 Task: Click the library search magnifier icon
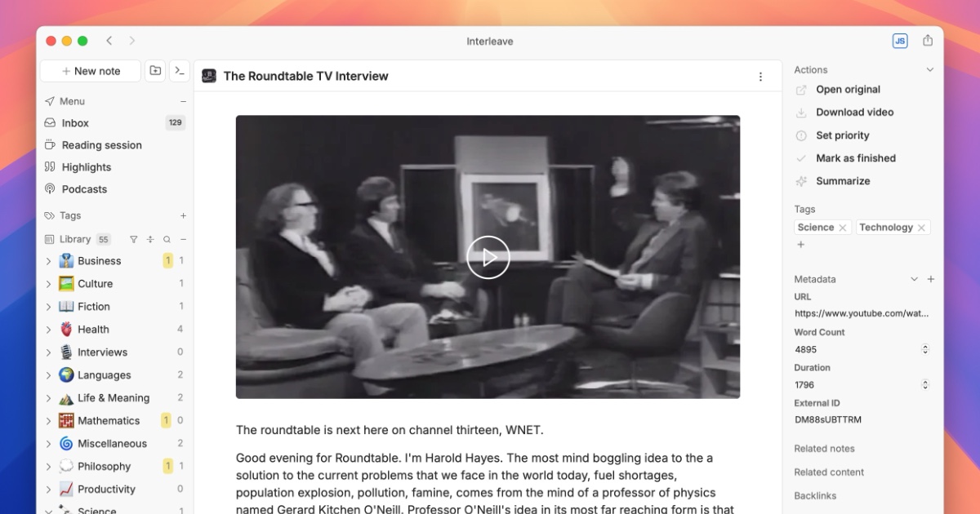(167, 239)
